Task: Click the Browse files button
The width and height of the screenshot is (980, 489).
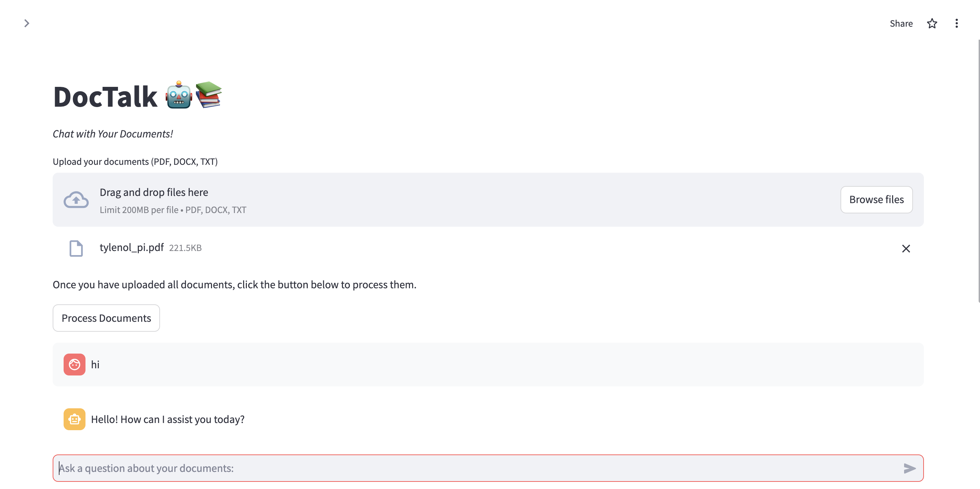Action: coord(876,199)
